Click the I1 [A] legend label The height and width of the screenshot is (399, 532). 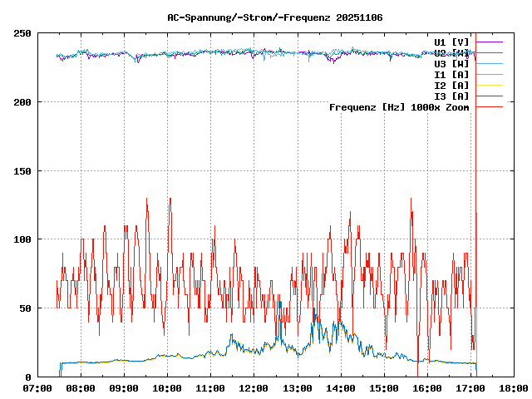click(451, 74)
